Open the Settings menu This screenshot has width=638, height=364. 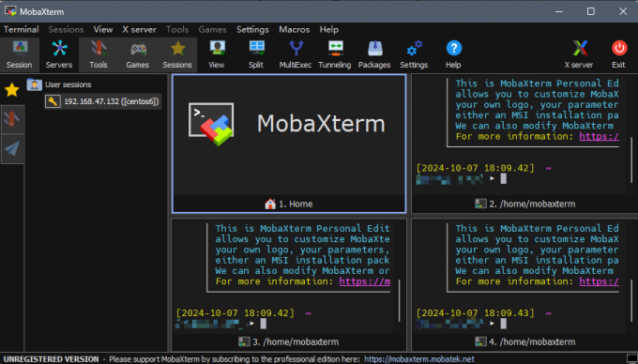[252, 29]
